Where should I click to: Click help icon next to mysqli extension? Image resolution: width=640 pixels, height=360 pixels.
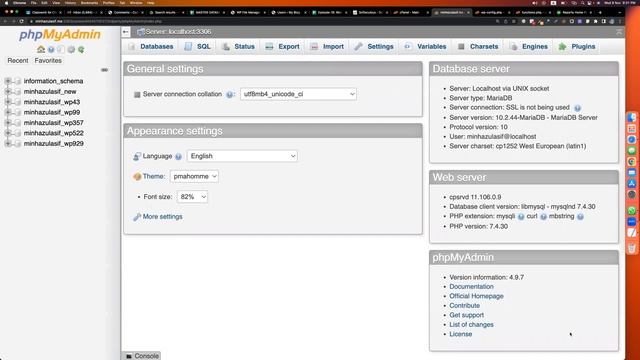(x=521, y=217)
